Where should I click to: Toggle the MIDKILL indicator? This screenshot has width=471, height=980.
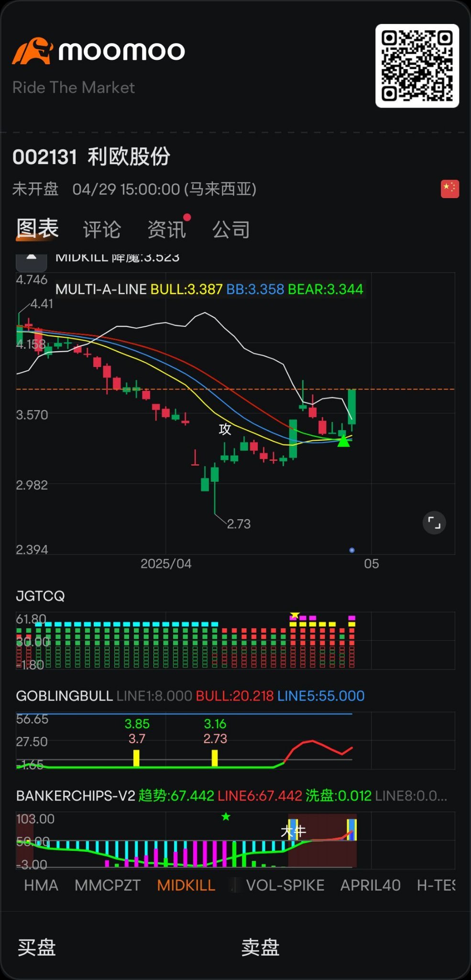point(186,885)
